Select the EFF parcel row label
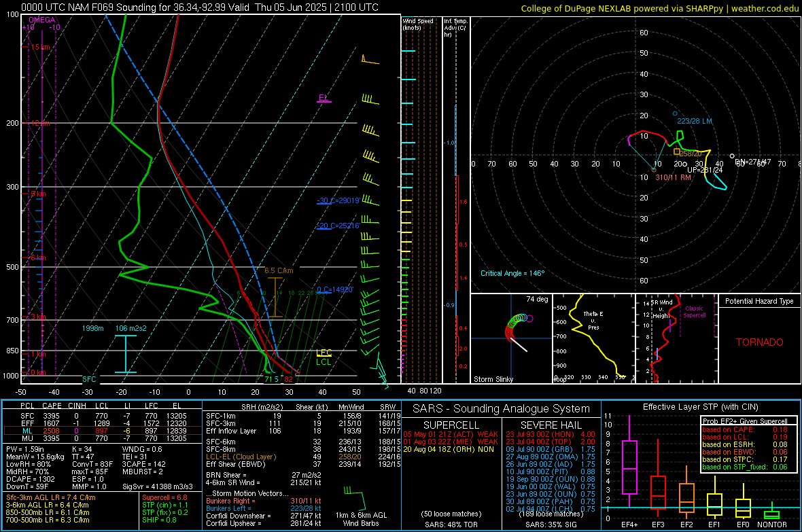Image resolution: width=802 pixels, height=532 pixels. tap(27, 423)
